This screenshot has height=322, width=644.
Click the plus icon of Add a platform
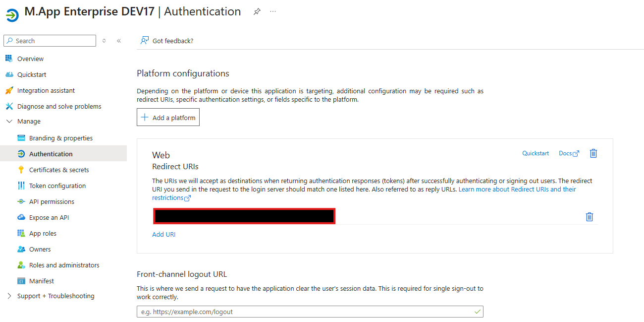point(145,118)
